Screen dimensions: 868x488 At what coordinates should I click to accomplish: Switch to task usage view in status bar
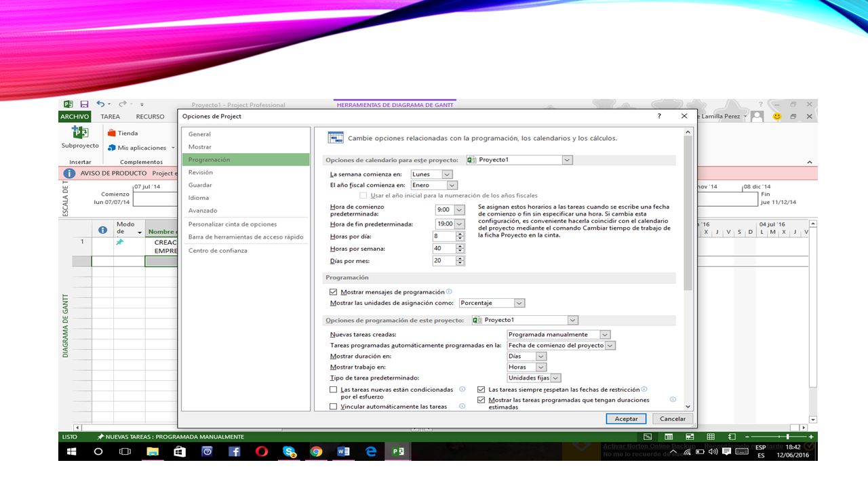[x=669, y=437]
